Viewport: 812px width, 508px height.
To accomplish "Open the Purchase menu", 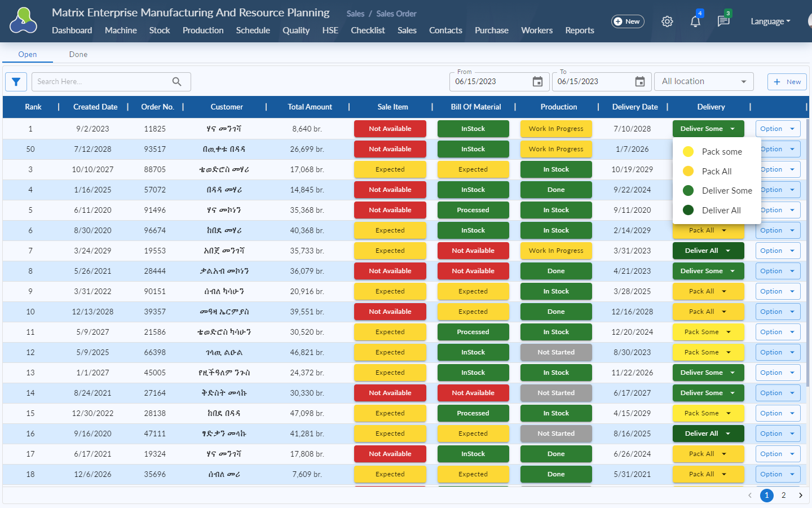I will (x=492, y=30).
